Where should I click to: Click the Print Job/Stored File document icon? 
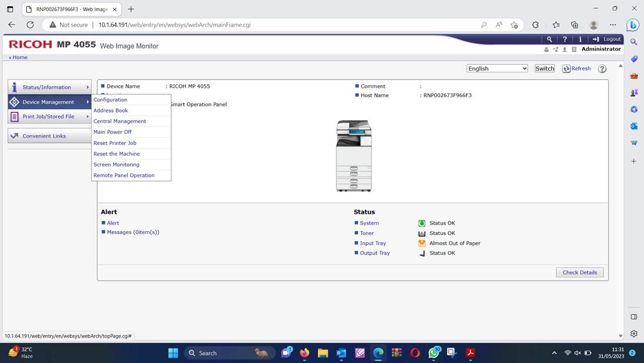click(x=14, y=116)
